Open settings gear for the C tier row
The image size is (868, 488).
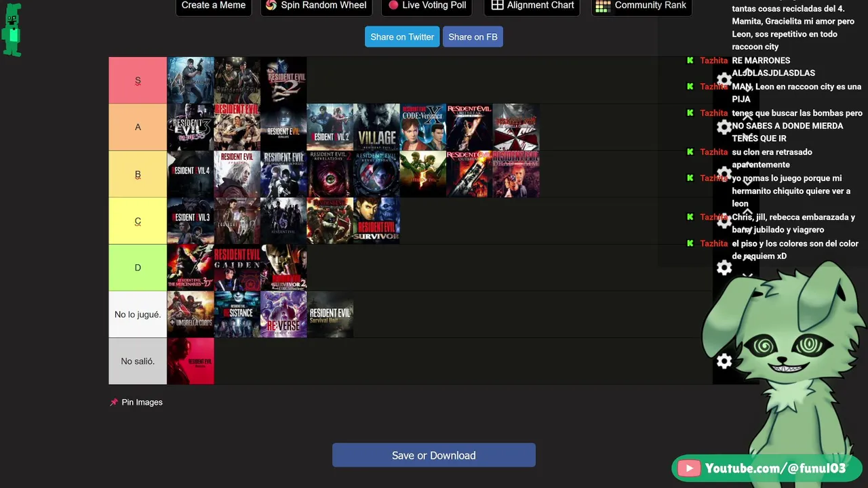tap(724, 221)
